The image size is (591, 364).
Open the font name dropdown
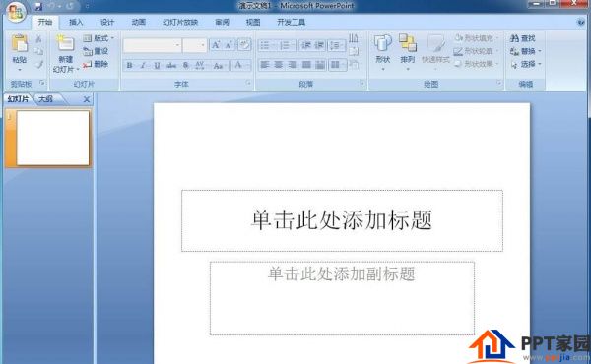(177, 45)
